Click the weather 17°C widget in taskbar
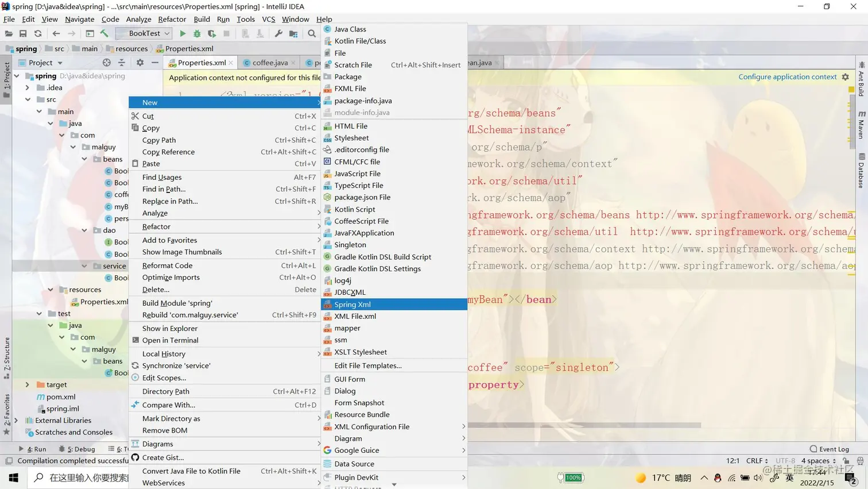 click(663, 478)
